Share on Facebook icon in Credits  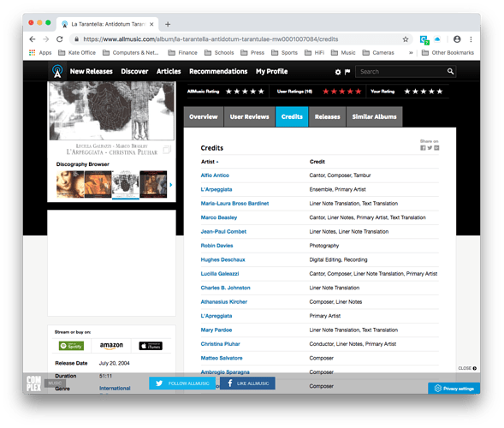click(x=423, y=148)
